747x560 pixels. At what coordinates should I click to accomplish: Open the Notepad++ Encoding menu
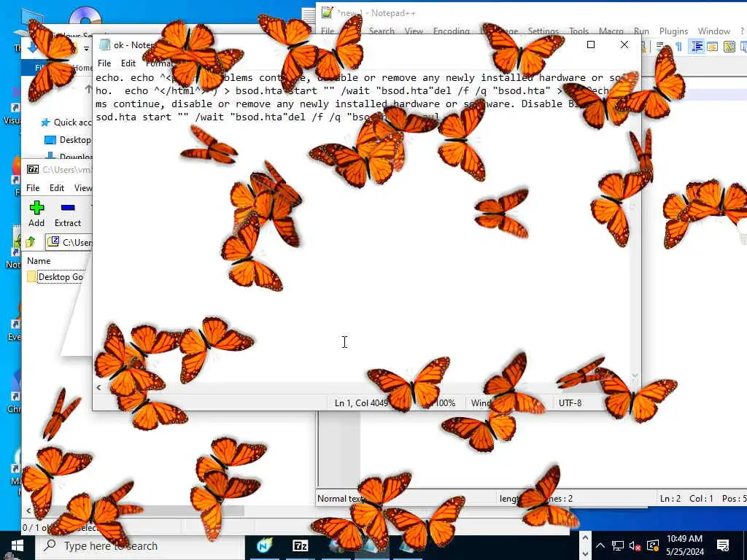tap(451, 31)
